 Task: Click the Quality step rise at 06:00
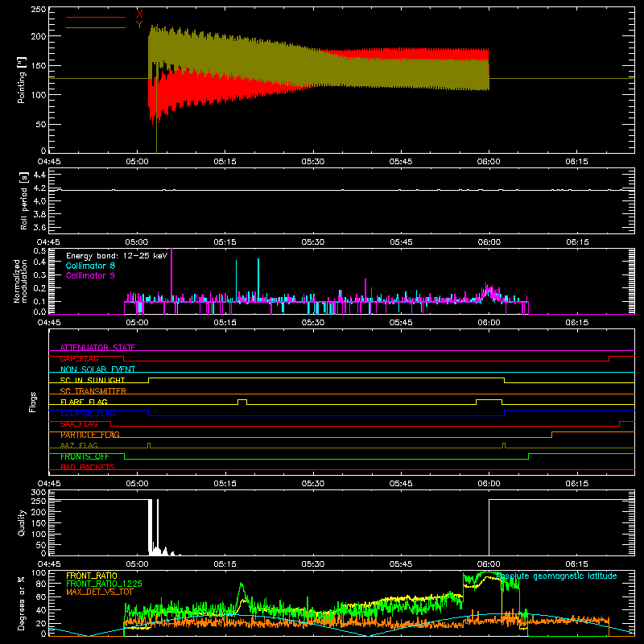(x=489, y=527)
